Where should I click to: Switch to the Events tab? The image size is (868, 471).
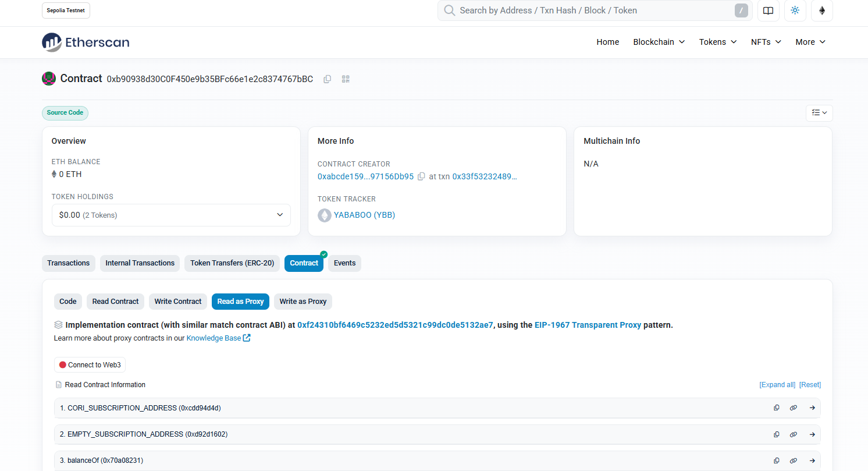click(344, 263)
